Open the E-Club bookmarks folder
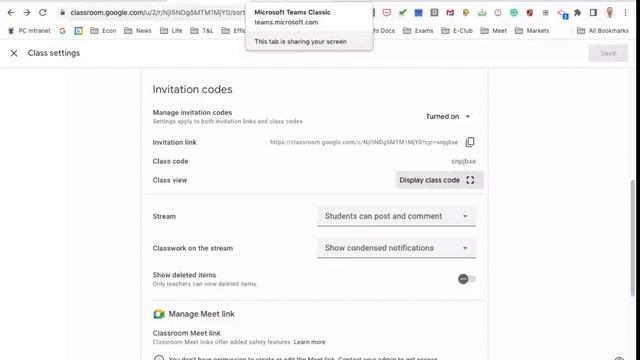 457,31
